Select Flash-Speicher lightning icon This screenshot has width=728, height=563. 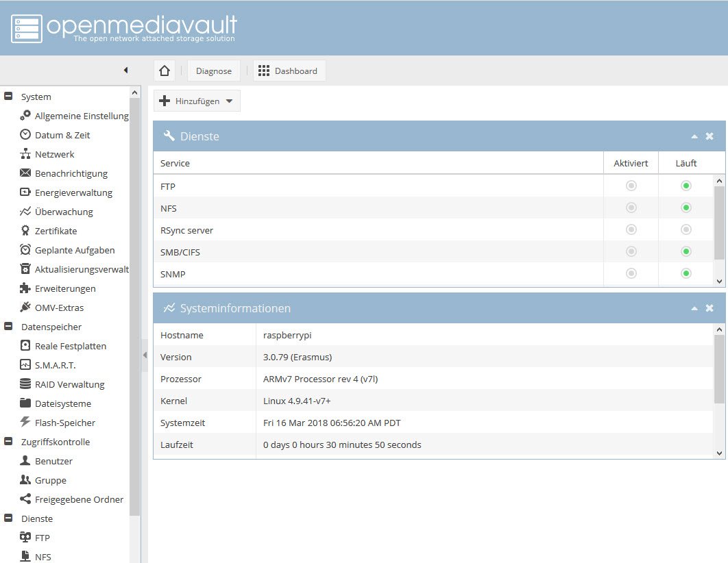click(25, 422)
